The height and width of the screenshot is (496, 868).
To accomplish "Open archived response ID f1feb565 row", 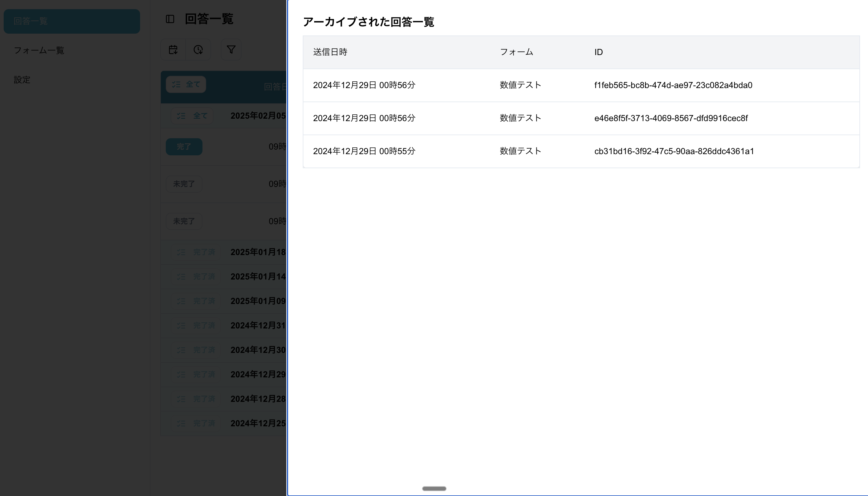I will [x=673, y=85].
